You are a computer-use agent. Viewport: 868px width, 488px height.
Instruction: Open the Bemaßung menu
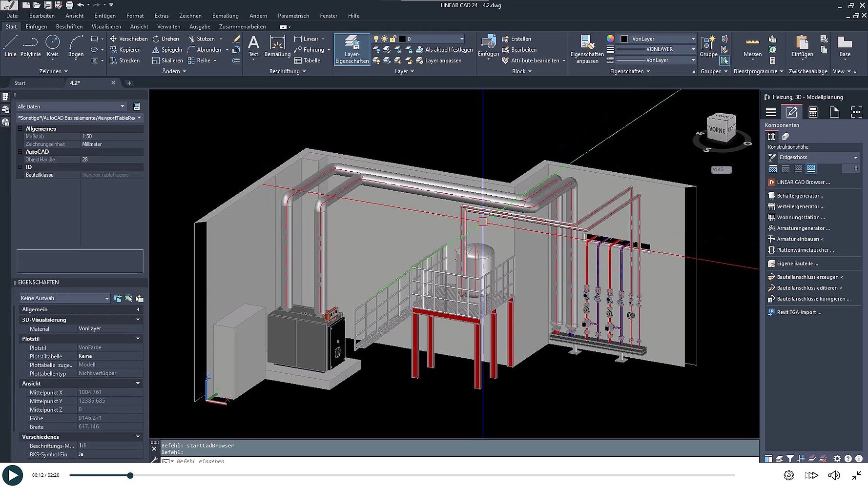tap(225, 16)
